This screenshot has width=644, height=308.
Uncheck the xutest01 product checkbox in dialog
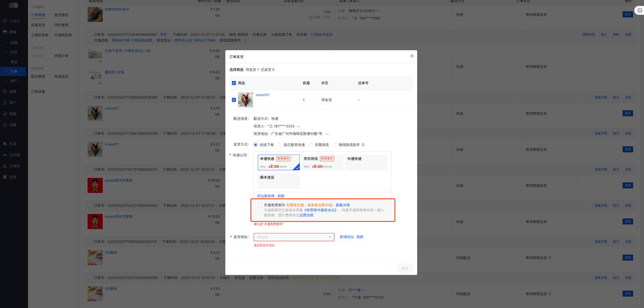(234, 100)
